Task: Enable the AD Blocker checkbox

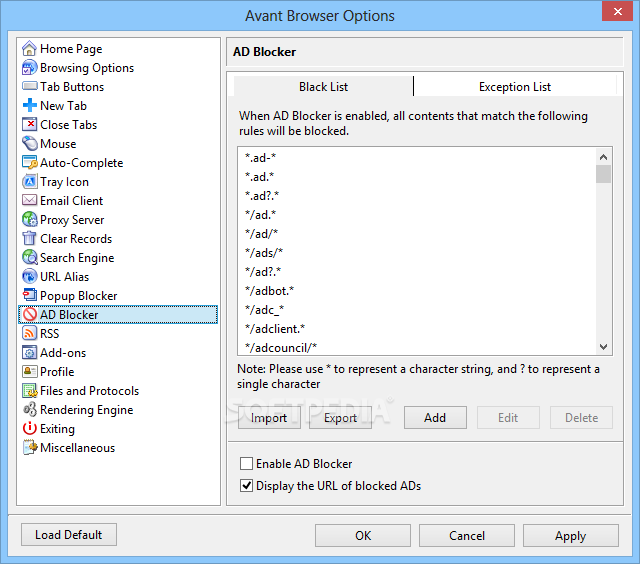Action: [246, 464]
